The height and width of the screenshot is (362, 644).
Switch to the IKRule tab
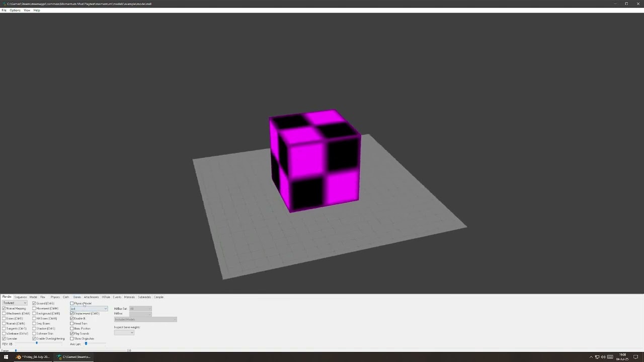[106, 297]
